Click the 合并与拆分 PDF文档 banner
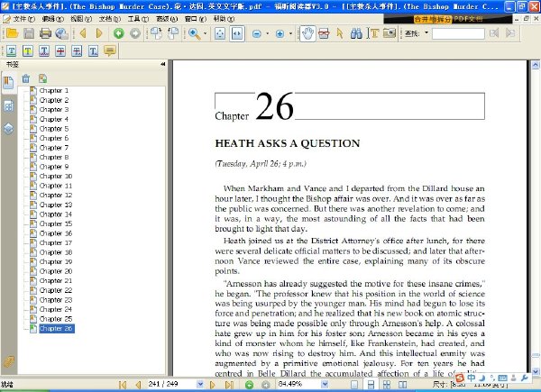The width and height of the screenshot is (541, 392). 448,19
